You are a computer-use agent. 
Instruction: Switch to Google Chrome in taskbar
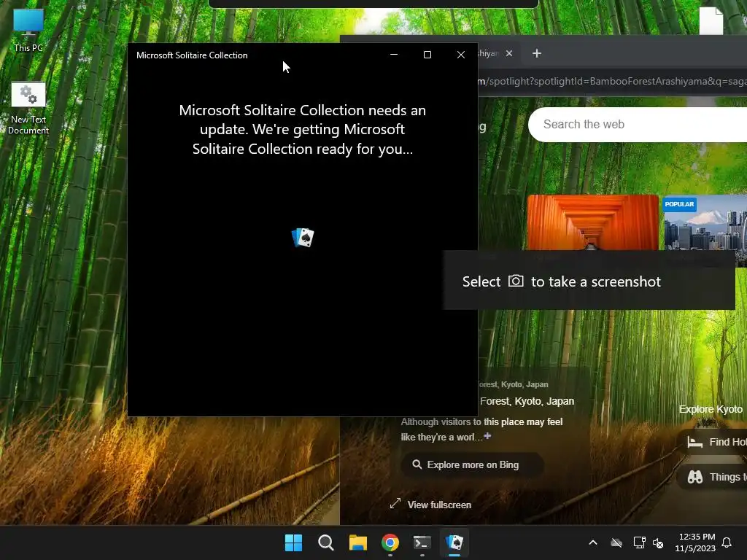pyautogui.click(x=390, y=542)
